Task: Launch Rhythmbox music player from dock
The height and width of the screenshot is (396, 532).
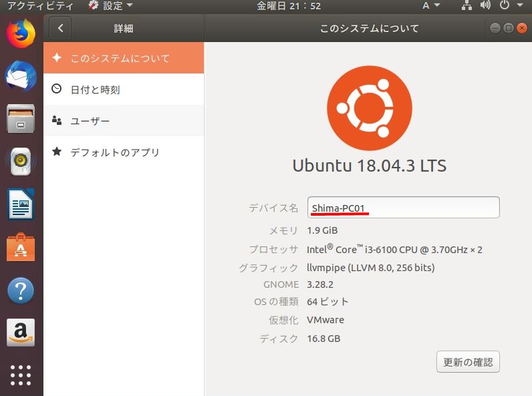Action: [x=21, y=162]
